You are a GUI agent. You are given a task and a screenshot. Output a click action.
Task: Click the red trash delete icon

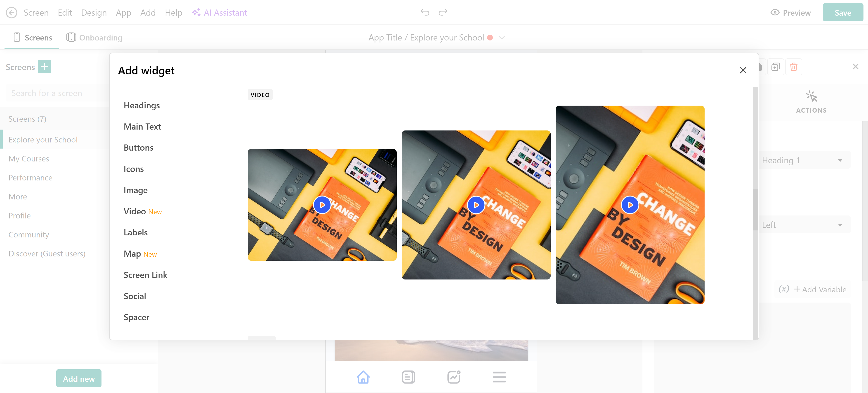794,67
